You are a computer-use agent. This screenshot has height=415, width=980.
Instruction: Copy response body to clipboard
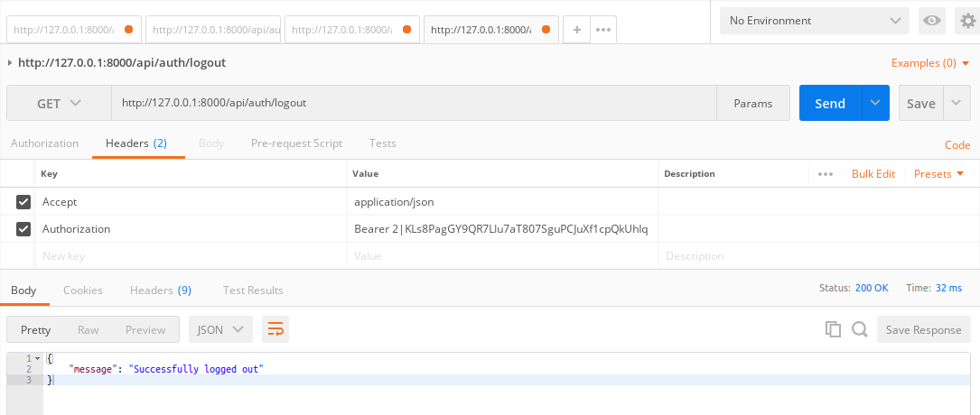833,329
